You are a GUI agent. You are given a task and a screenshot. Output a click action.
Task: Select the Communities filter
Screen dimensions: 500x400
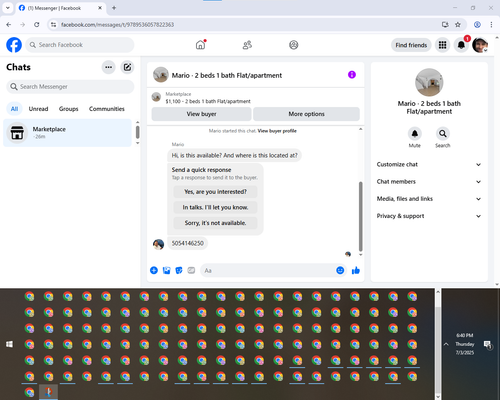coord(107,109)
